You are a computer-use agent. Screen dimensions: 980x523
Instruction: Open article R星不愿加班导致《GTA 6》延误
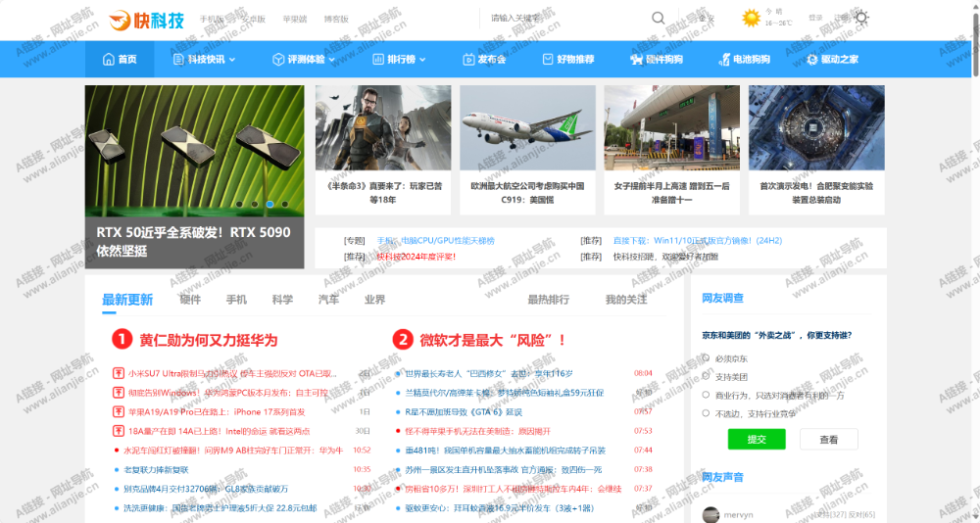(x=464, y=412)
